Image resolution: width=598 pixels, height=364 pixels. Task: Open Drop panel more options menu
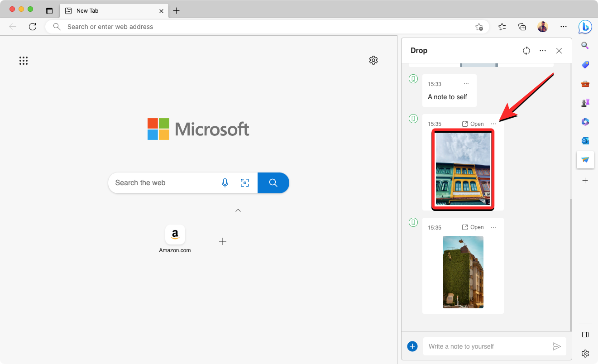coord(543,51)
